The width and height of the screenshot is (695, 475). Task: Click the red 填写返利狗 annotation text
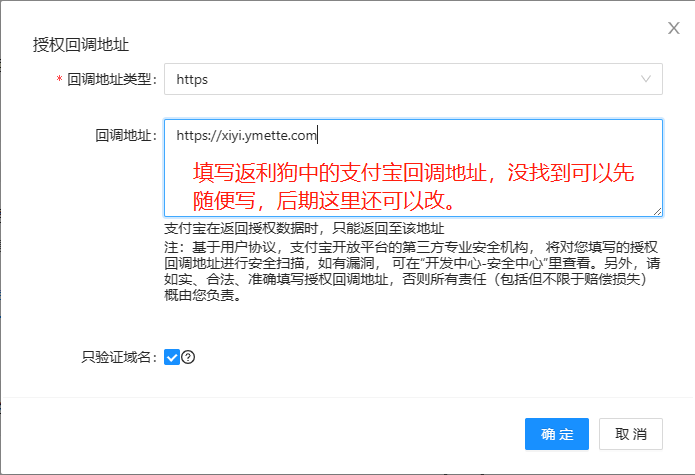(413, 186)
